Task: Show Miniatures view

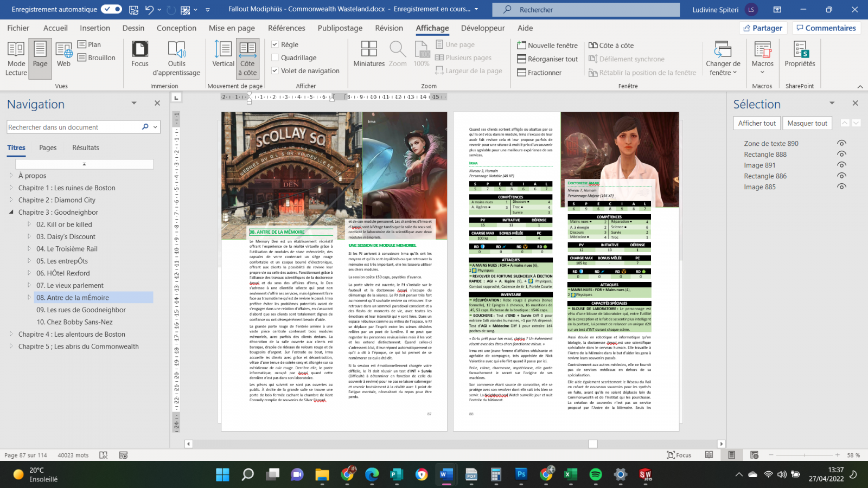Action: pos(369,55)
